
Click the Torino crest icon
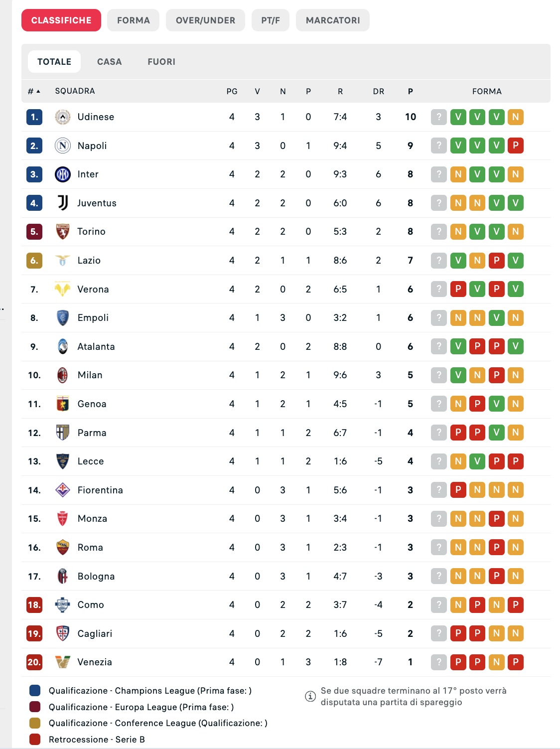tap(62, 232)
